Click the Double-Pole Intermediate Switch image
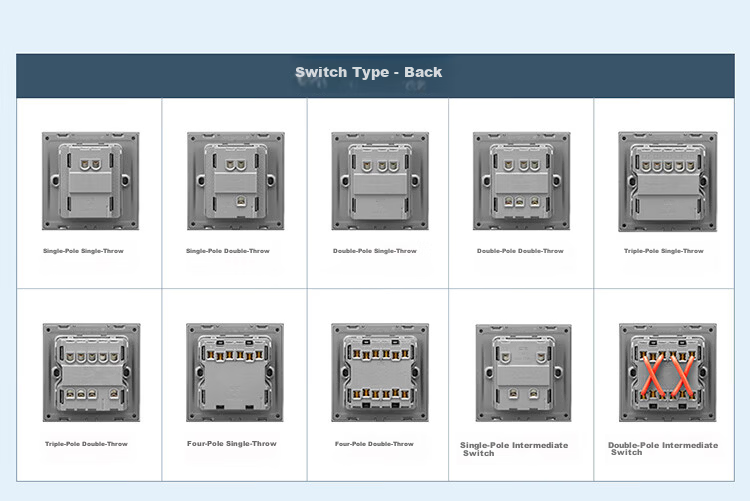Viewport: 750px width, 501px height. click(668, 372)
